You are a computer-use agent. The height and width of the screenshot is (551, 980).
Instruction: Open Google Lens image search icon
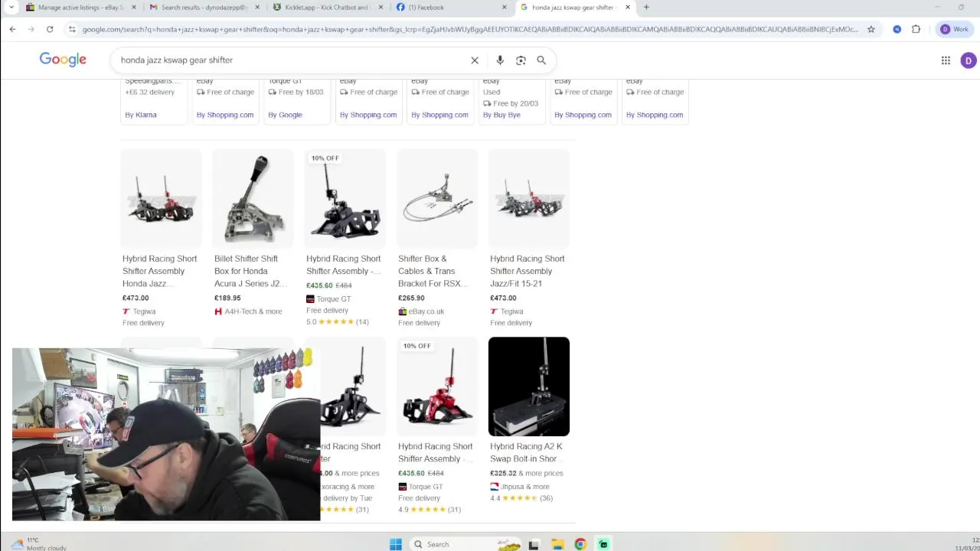click(x=521, y=60)
